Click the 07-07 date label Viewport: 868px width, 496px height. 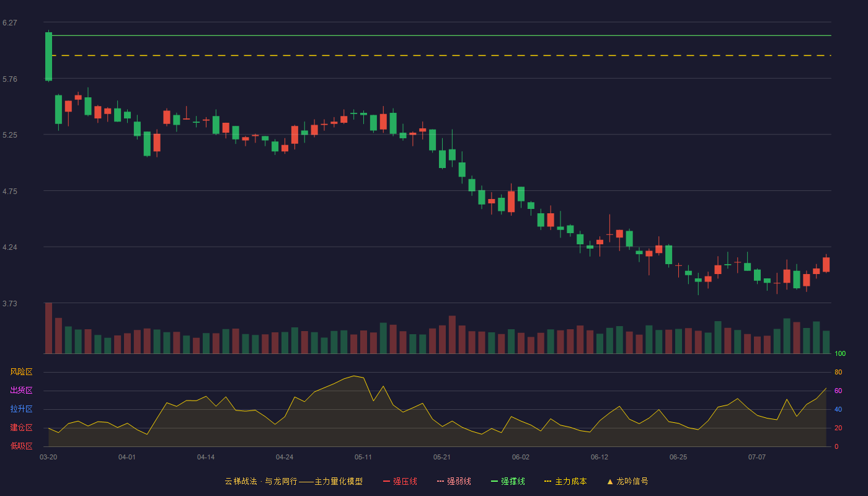point(757,457)
